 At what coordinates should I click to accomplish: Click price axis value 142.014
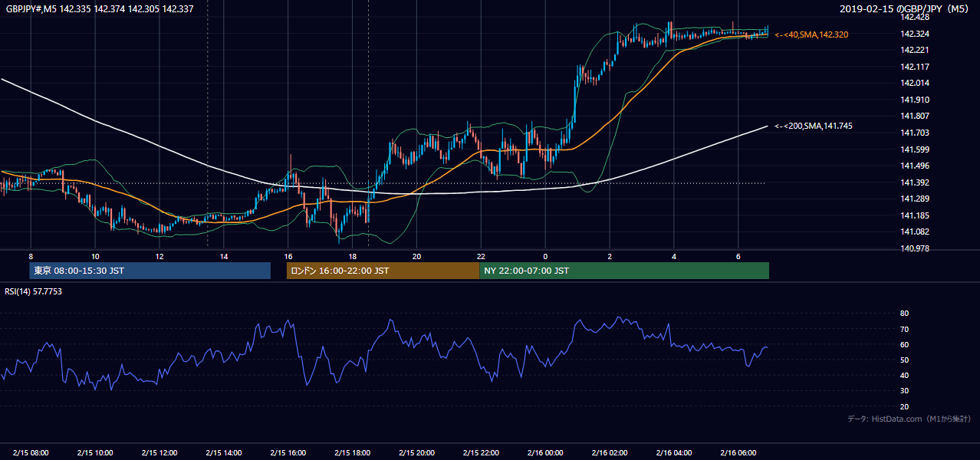pos(916,83)
